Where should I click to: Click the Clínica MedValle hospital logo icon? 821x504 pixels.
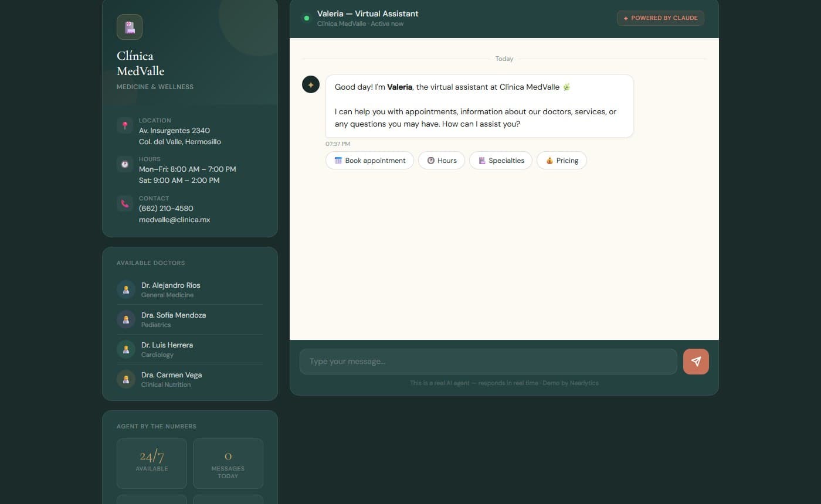[x=130, y=27]
